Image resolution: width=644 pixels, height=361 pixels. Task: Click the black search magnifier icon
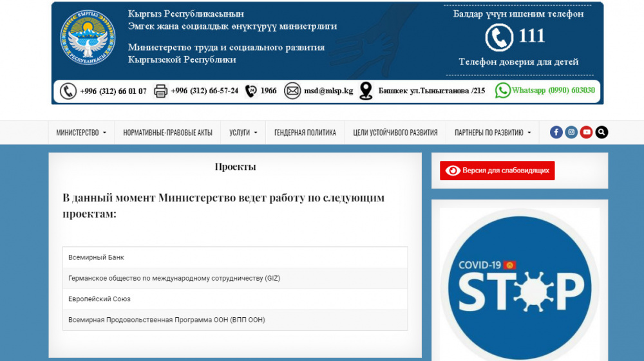pyautogui.click(x=601, y=133)
